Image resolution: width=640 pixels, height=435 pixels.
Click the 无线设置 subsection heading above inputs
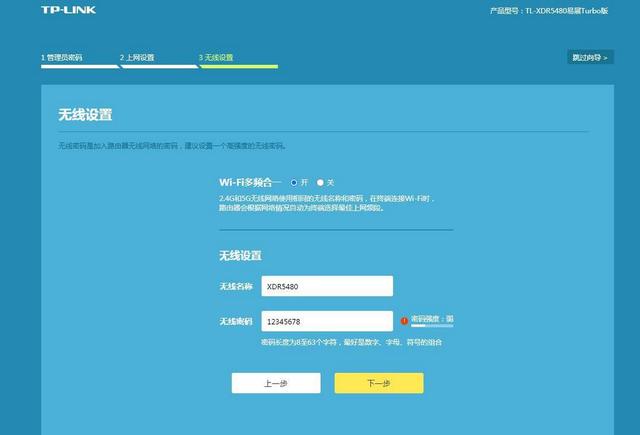tap(240, 256)
